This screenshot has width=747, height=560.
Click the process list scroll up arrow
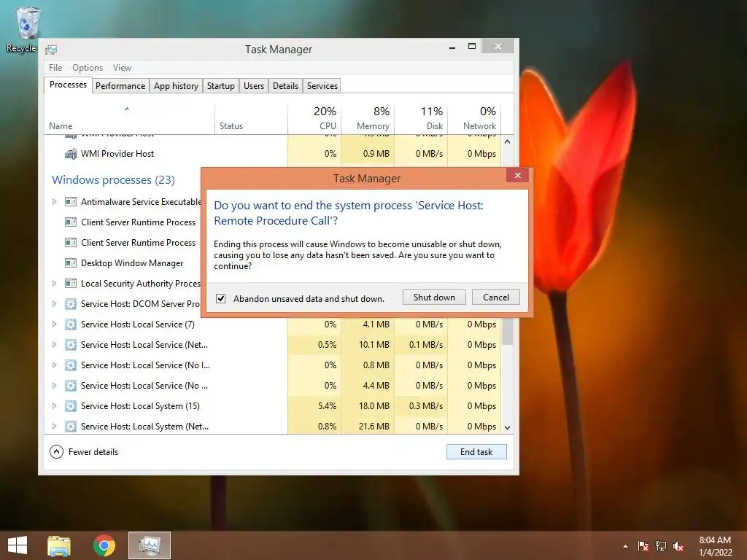tap(508, 142)
